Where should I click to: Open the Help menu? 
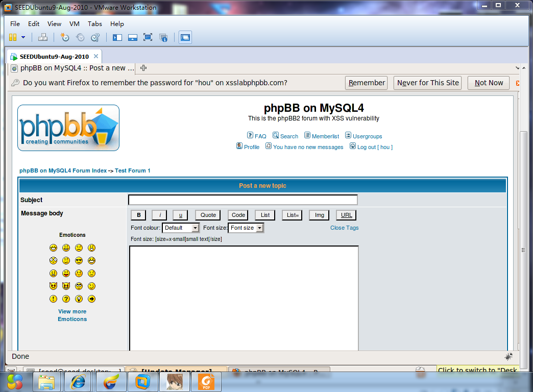coord(117,24)
